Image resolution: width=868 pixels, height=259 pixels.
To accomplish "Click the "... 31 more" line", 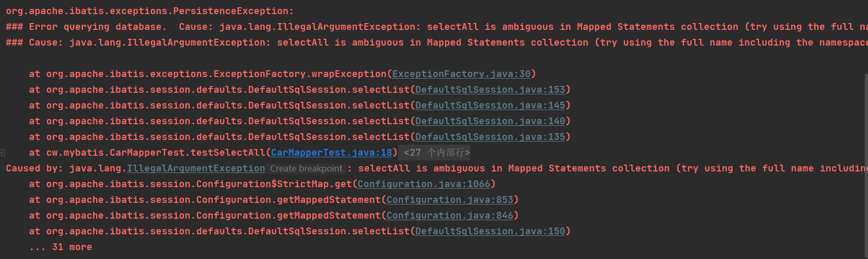I will (x=61, y=247).
